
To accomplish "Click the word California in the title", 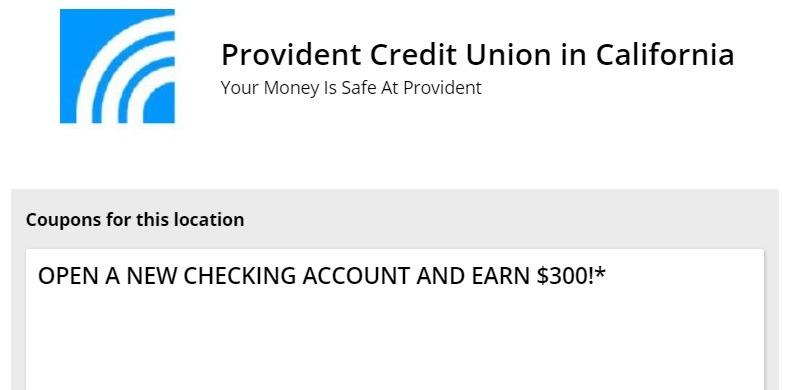I will (665, 55).
